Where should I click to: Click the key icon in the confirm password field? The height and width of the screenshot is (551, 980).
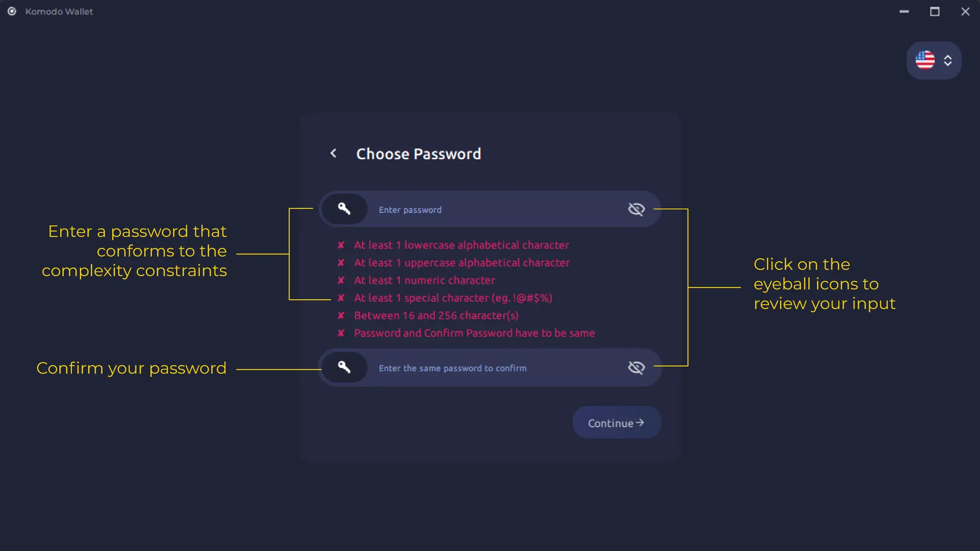tap(344, 367)
